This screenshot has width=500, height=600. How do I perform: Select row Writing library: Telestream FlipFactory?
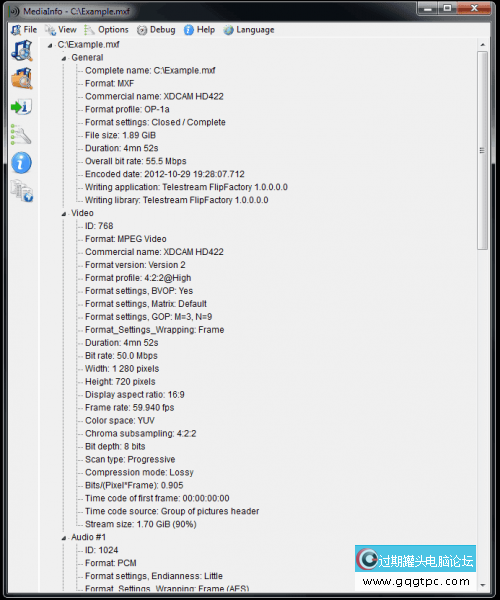[176, 200]
